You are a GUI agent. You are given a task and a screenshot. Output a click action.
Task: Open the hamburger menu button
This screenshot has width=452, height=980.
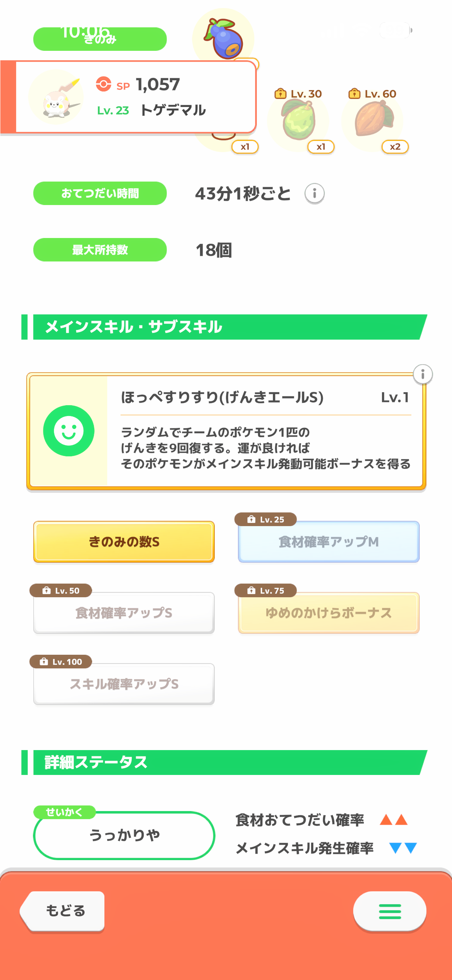(390, 911)
